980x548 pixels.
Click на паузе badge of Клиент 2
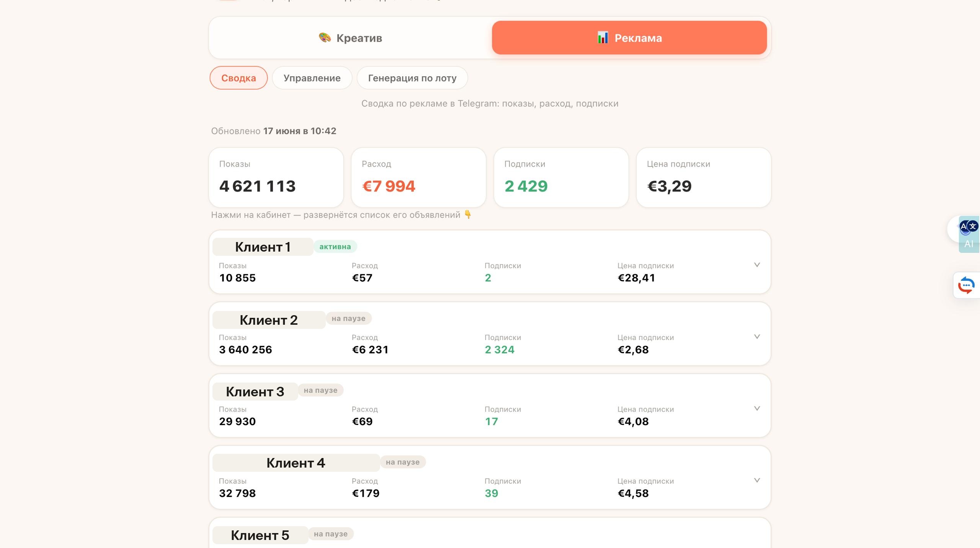pyautogui.click(x=348, y=318)
